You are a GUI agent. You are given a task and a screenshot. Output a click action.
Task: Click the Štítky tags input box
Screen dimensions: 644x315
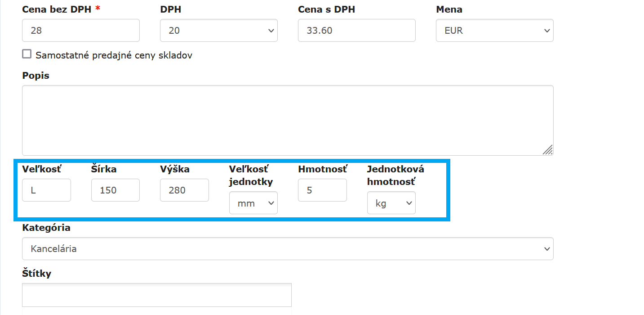(x=156, y=295)
